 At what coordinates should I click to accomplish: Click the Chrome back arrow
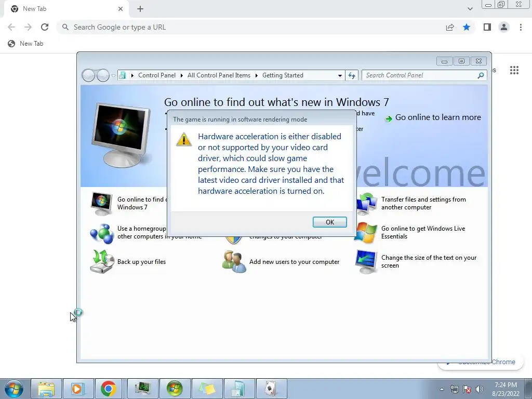point(11,27)
